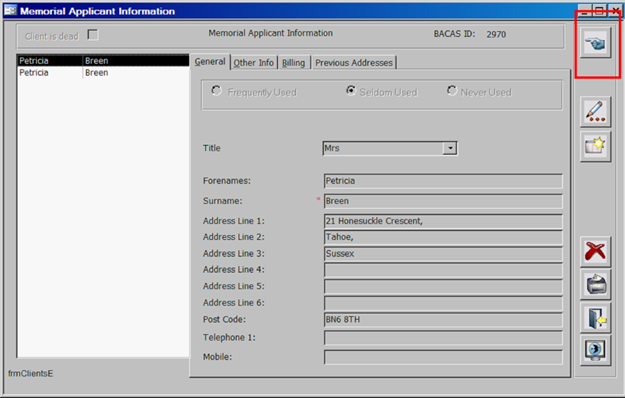Click Address Line 3 field with Sussex
The height and width of the screenshot is (398, 625).
443,254
